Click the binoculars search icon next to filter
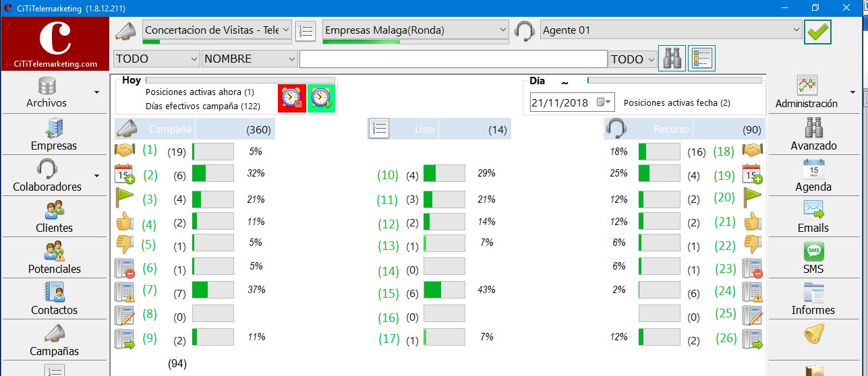The image size is (868, 376). point(672,59)
